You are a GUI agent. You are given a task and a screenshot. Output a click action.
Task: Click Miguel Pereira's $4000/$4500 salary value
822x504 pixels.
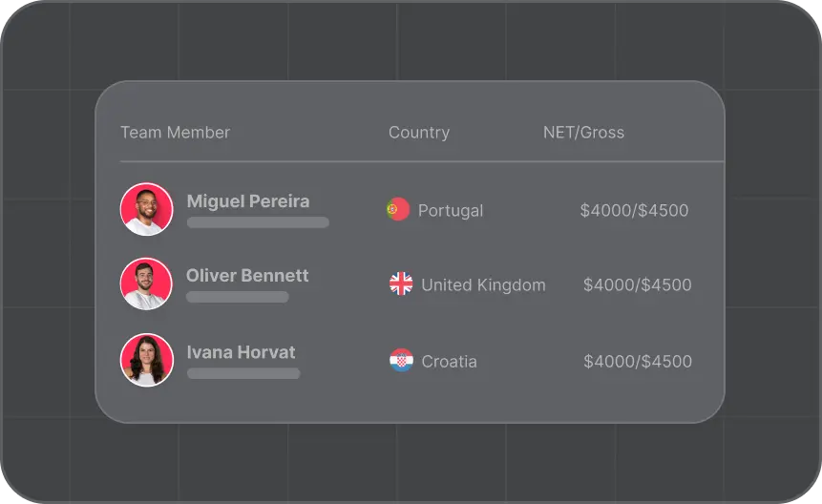click(634, 211)
